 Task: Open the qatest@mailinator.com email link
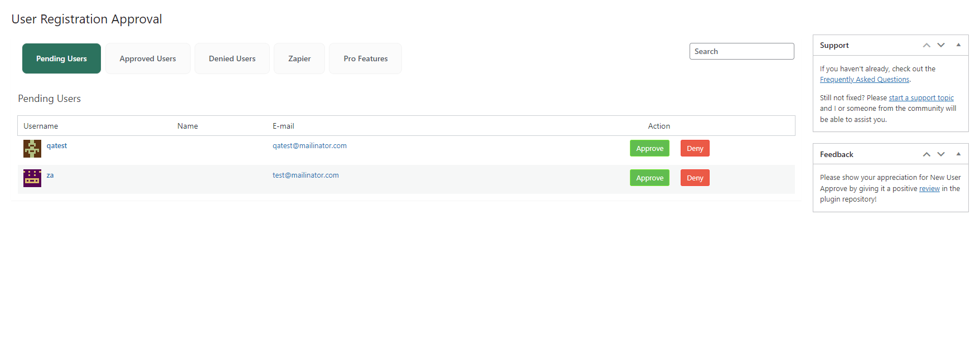309,146
